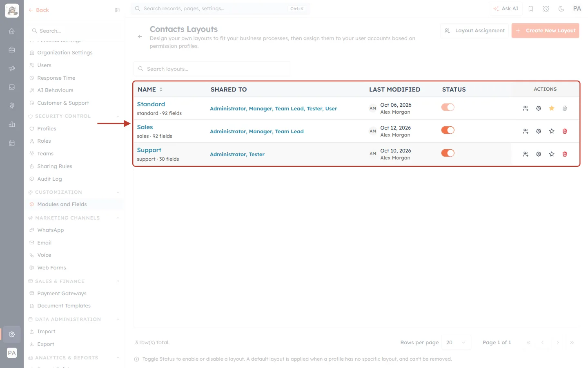This screenshot has height=368, width=588.
Task: Delete the Support layout via trash icon
Action: (x=565, y=154)
